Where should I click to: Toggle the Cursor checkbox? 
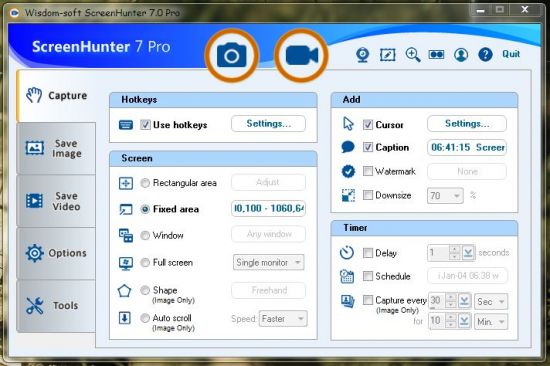point(368,125)
